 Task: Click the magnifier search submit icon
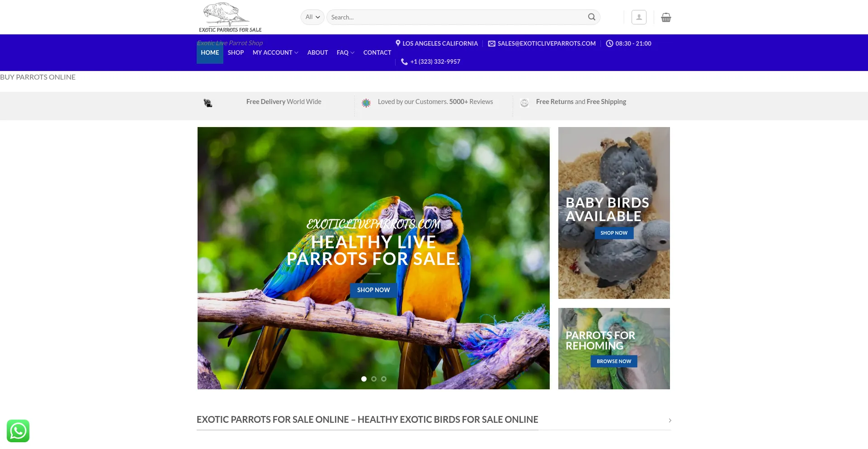pyautogui.click(x=591, y=17)
